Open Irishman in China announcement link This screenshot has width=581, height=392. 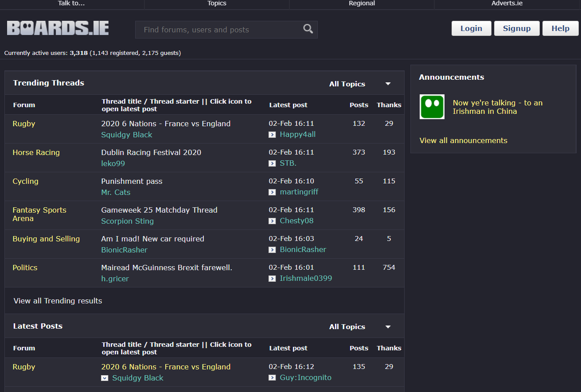tap(498, 107)
